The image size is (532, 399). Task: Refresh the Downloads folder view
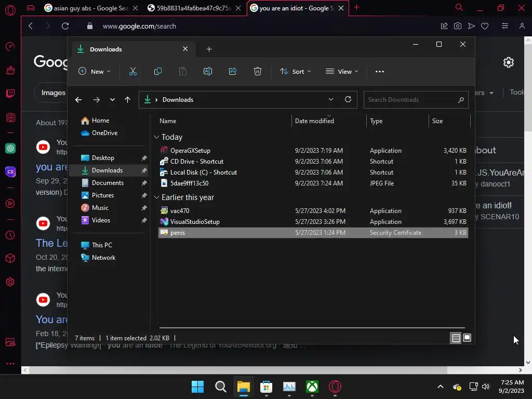click(x=348, y=99)
